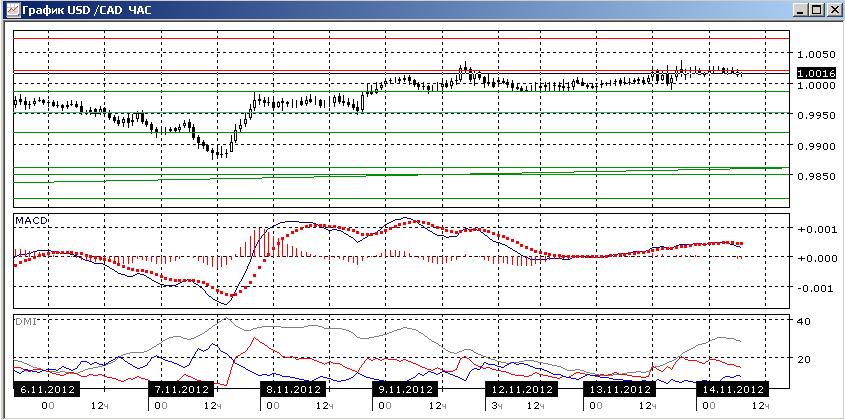The width and height of the screenshot is (845, 420).
Task: Click the 3ч time label under 12.11.2012
Action: (496, 405)
